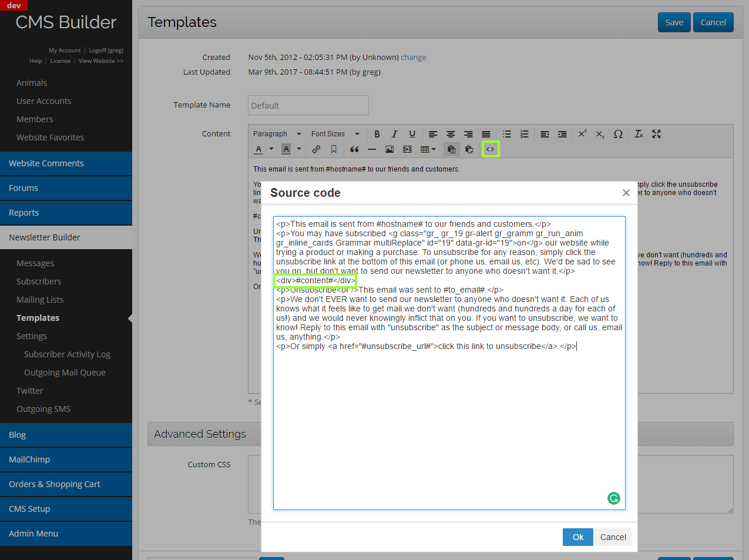Click the text color A swatch
749x560 pixels.
click(x=258, y=149)
